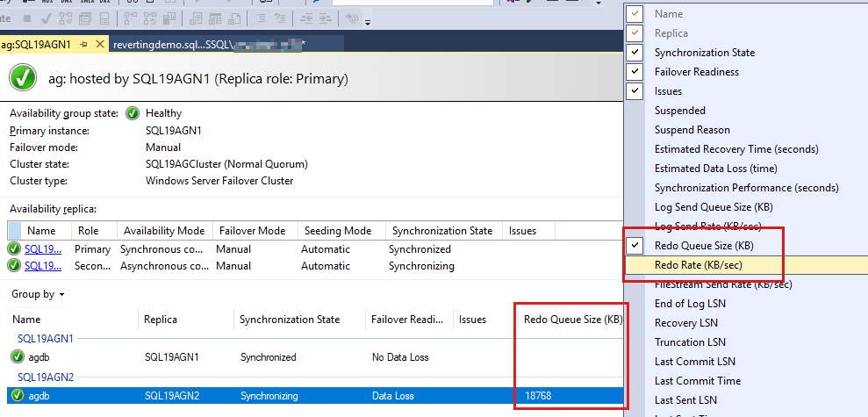Select Results to Text toolbar icon
868x417 pixels.
pos(196,18)
